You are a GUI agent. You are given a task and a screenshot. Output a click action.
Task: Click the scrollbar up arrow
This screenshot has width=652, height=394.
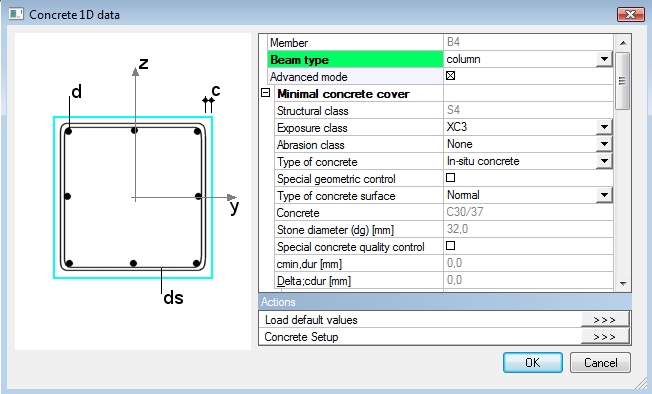(x=622, y=43)
